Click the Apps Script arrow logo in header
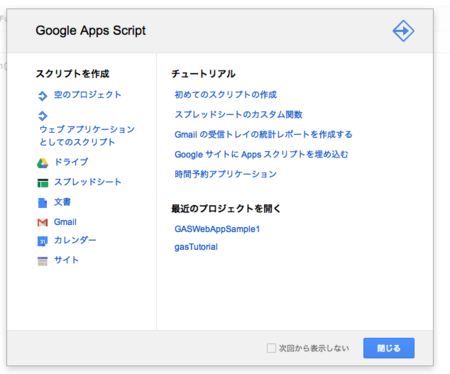 403,31
